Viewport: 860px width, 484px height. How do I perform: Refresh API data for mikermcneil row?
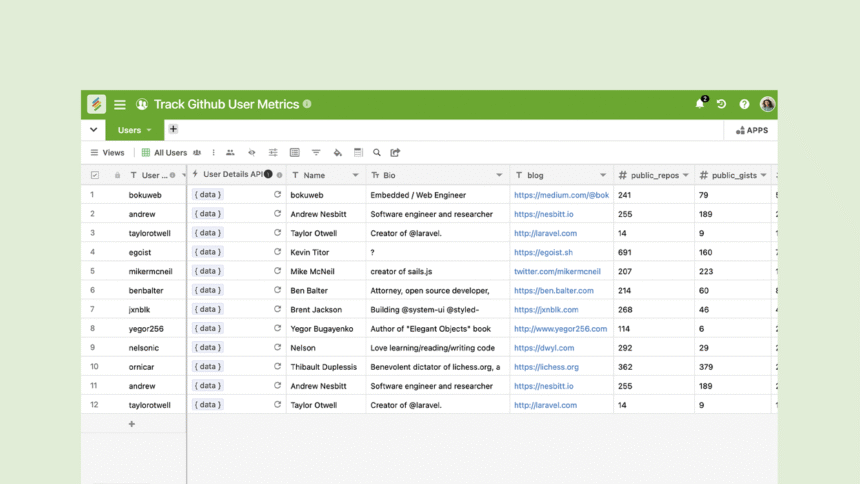(x=278, y=271)
